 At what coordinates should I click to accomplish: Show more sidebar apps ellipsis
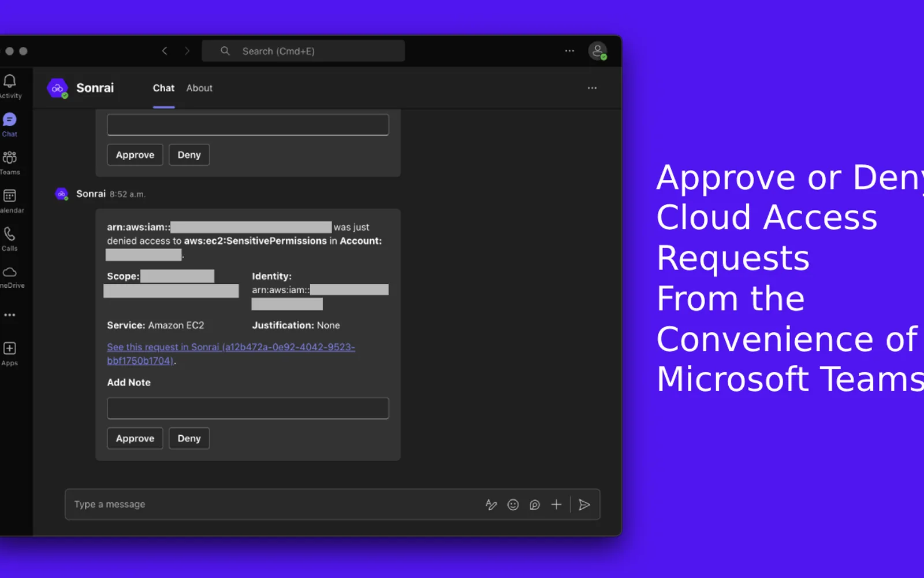pyautogui.click(x=10, y=315)
